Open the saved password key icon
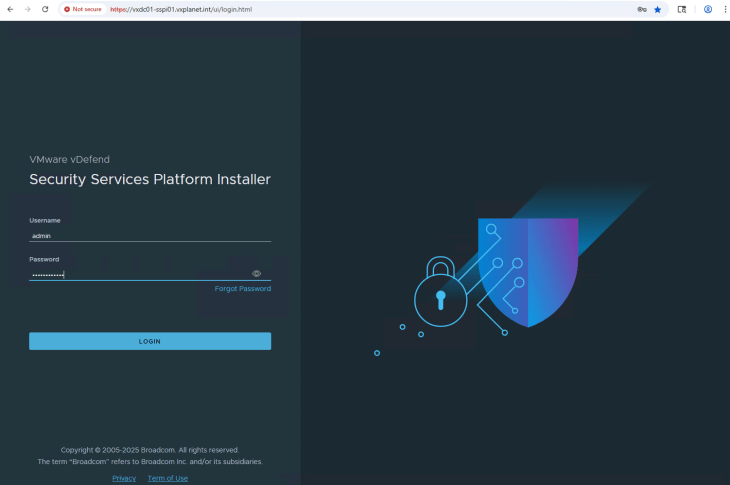Viewport: 730px width, 485px height. (x=641, y=9)
